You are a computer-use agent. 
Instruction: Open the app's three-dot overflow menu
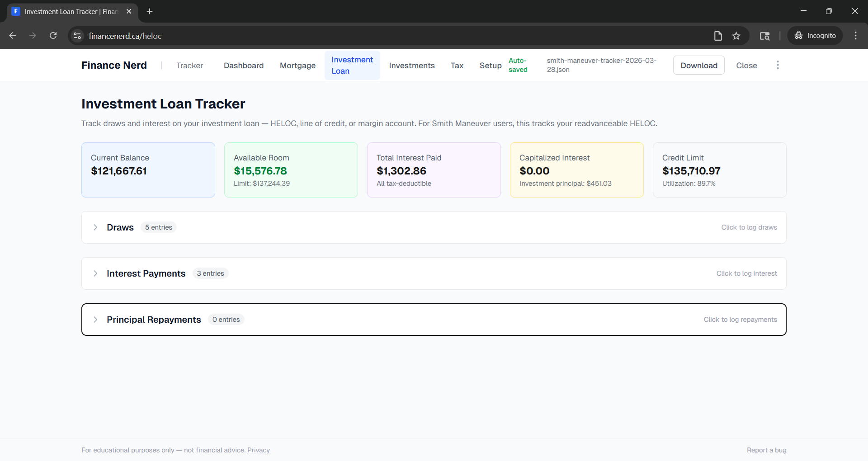(778, 65)
